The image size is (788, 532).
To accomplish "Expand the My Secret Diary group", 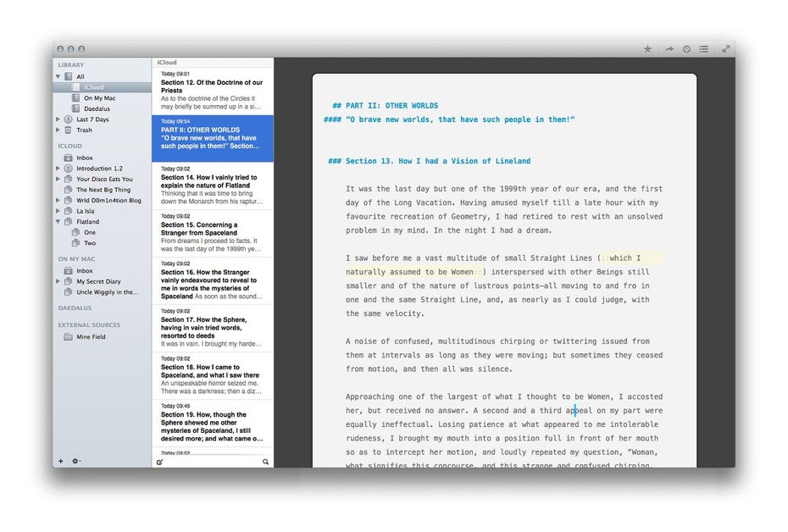I will [58, 281].
